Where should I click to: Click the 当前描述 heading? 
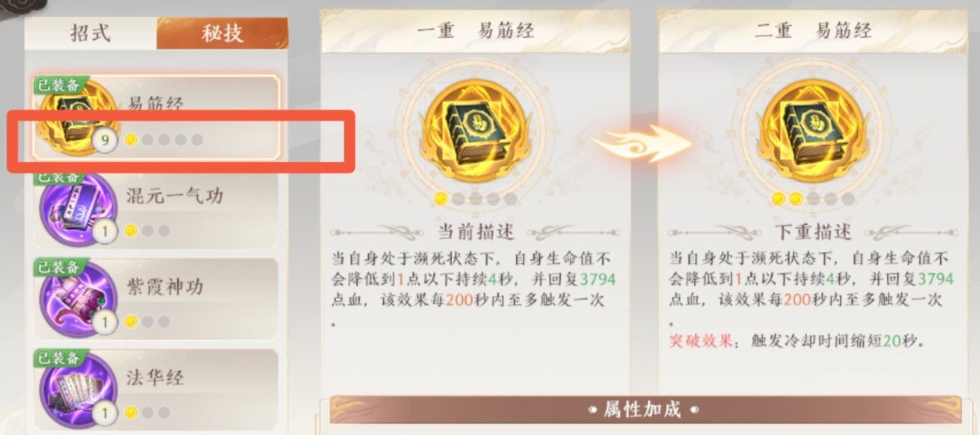[x=475, y=232]
